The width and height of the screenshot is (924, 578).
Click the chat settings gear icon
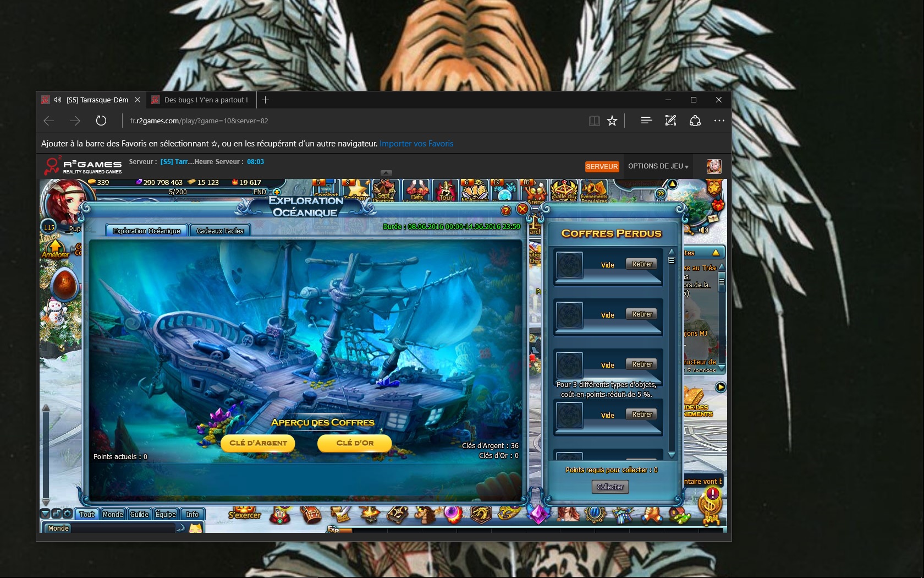click(x=67, y=514)
